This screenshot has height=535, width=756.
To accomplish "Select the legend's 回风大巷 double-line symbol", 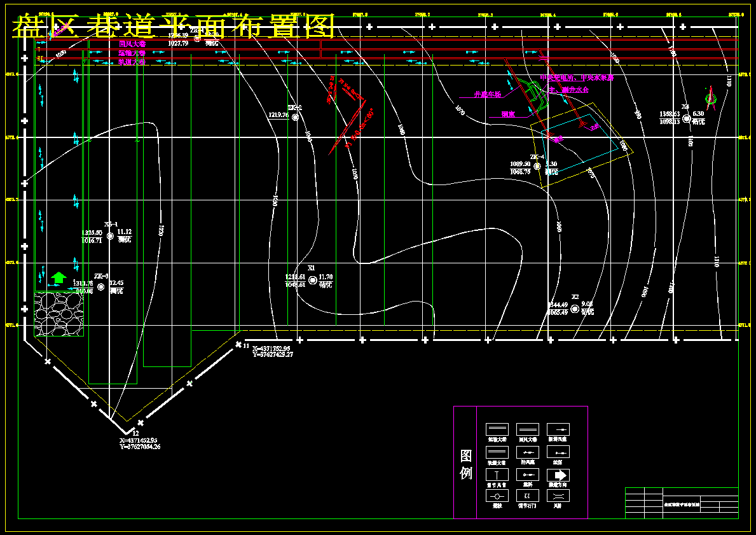I will tap(528, 429).
